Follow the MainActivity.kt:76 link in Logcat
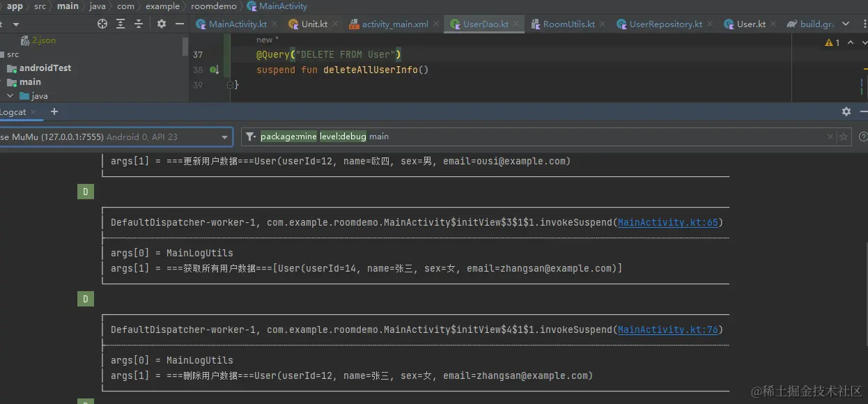 (667, 330)
